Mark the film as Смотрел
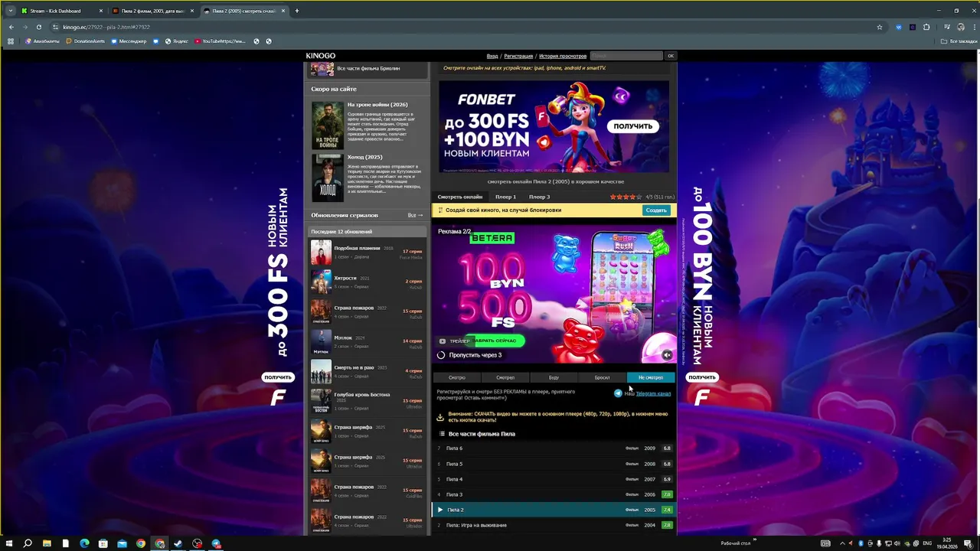Image resolution: width=980 pixels, height=551 pixels. point(505,377)
